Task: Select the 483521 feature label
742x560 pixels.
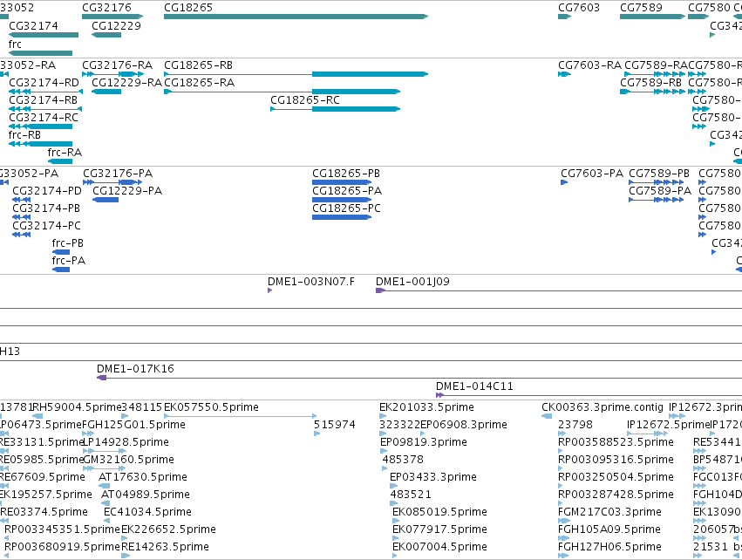Action: click(411, 495)
